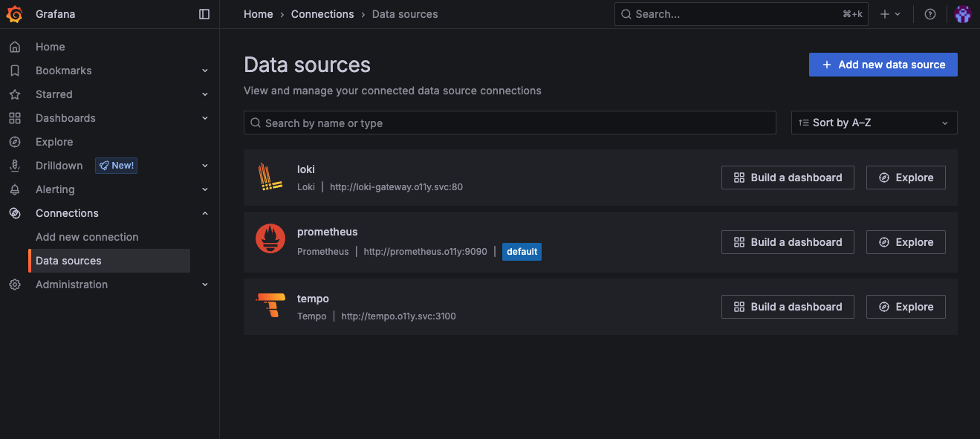Click the Grafana logo icon
Image resolution: width=980 pixels, height=439 pixels.
click(15, 14)
